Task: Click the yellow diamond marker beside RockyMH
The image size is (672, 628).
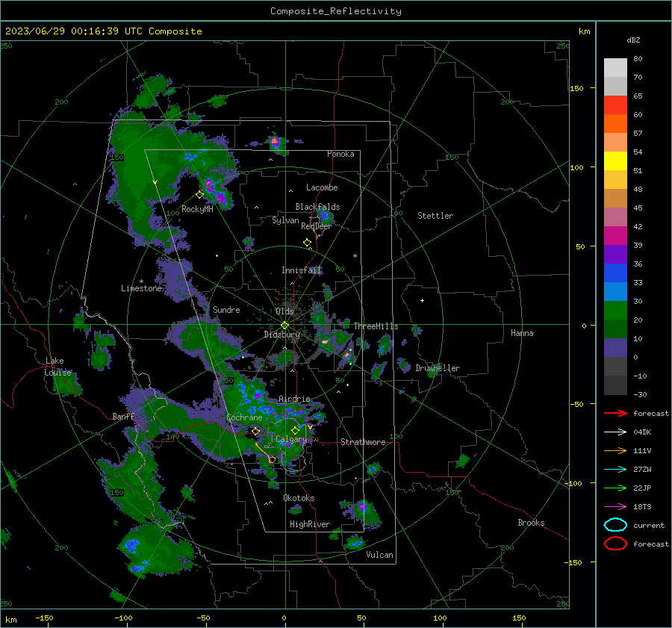Action: (199, 195)
